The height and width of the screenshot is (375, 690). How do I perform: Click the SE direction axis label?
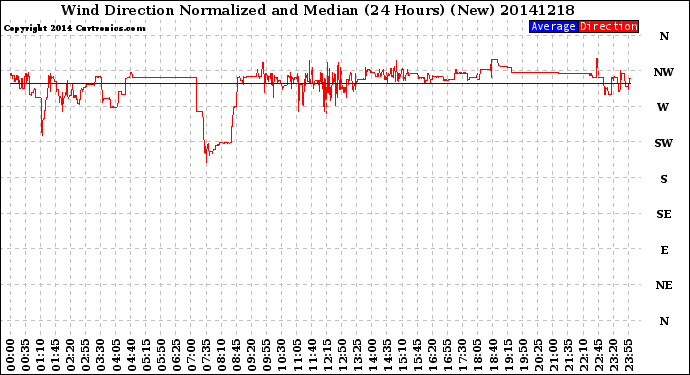(x=664, y=214)
